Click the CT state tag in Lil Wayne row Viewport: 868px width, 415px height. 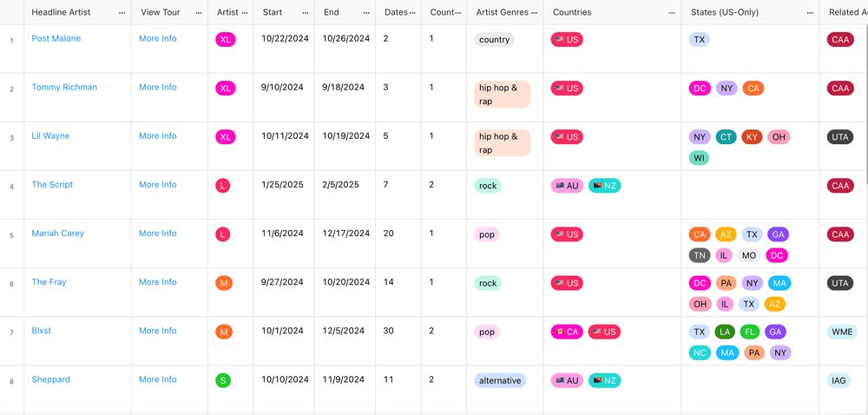726,137
